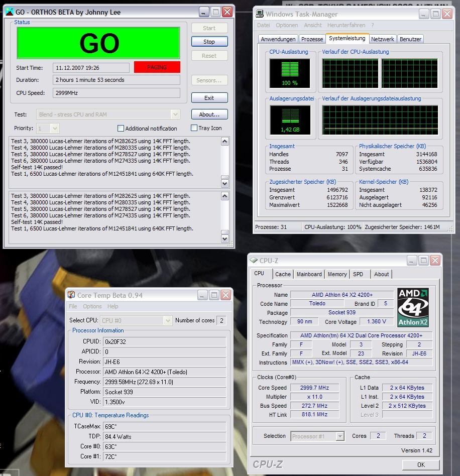Open the Datei menu in Task-Manager
Viewport: 460px width, 476px height.
tap(263, 25)
